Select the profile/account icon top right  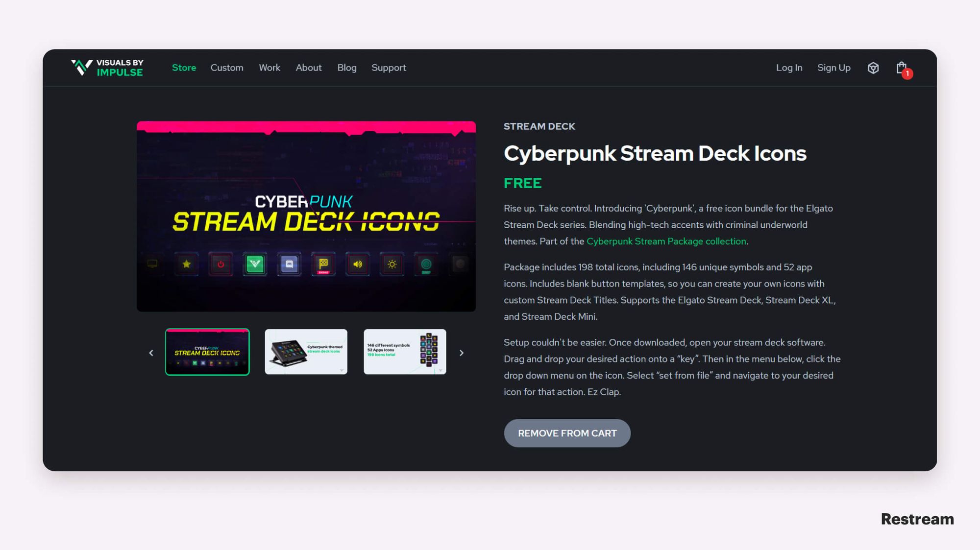point(873,67)
